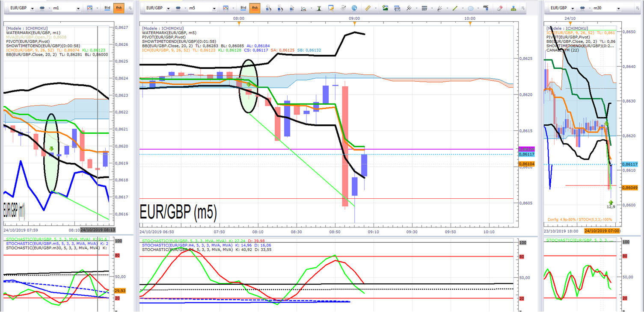Click the chart annotation note icon

331,8
